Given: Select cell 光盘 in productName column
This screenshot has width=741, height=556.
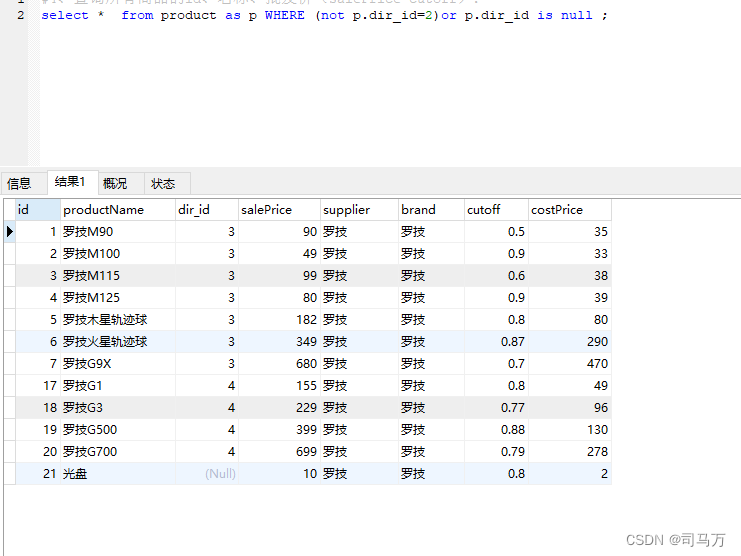Looking at the screenshot, I should (x=118, y=473).
